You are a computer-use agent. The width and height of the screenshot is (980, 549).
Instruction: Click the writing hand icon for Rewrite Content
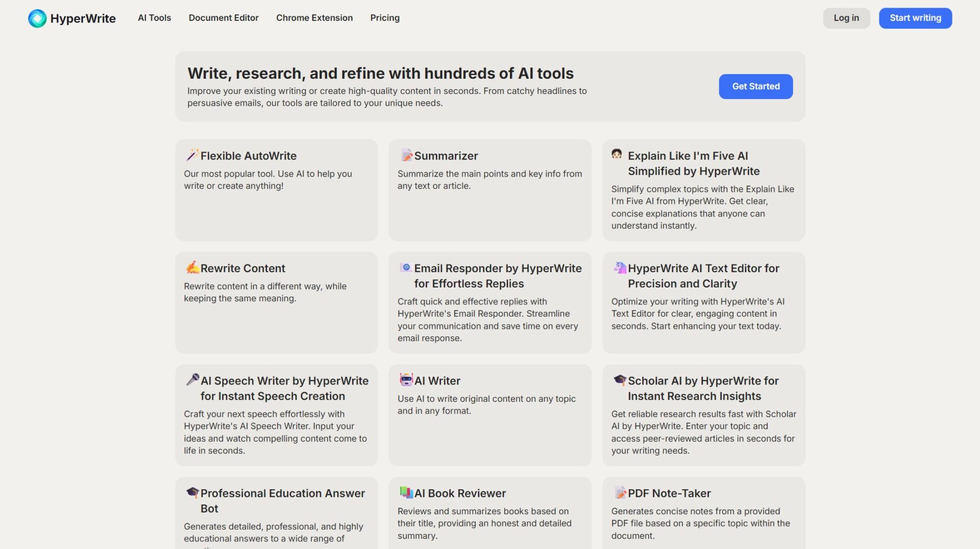point(192,267)
